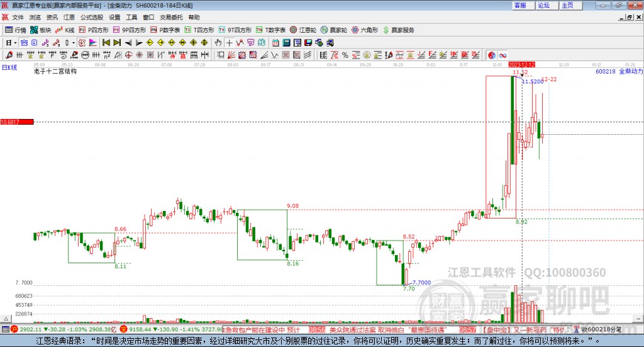Open the 江恩 menu
The height and width of the screenshot is (347, 644).
[x=69, y=17]
